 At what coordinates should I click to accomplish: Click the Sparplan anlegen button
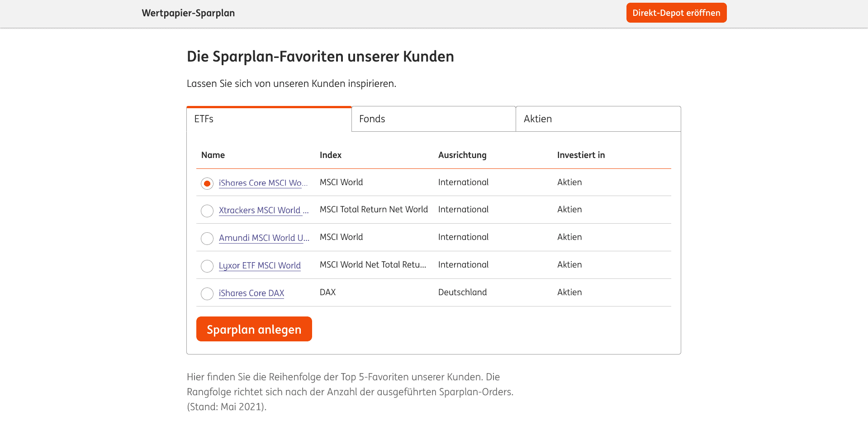[x=254, y=329]
